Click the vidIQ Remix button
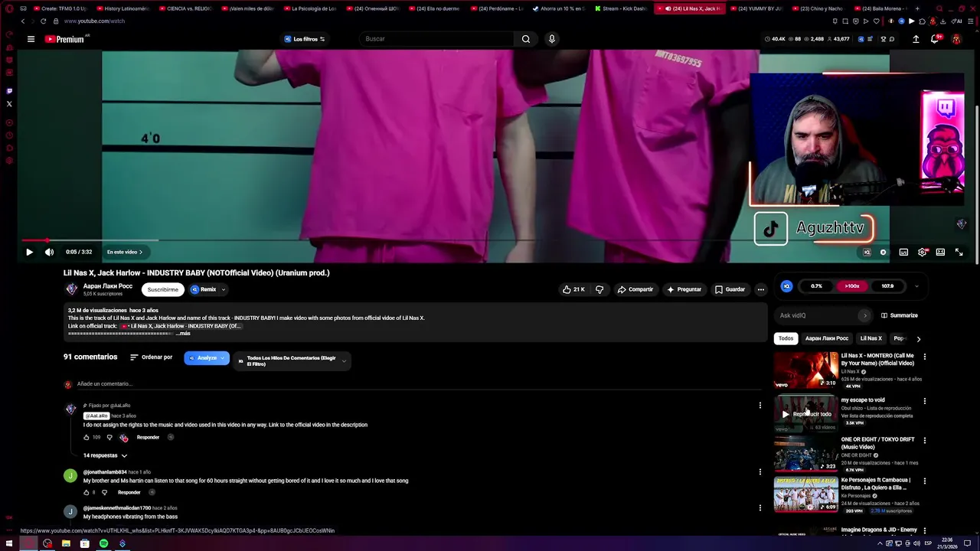Screen dimensions: 980x551 (204, 289)
